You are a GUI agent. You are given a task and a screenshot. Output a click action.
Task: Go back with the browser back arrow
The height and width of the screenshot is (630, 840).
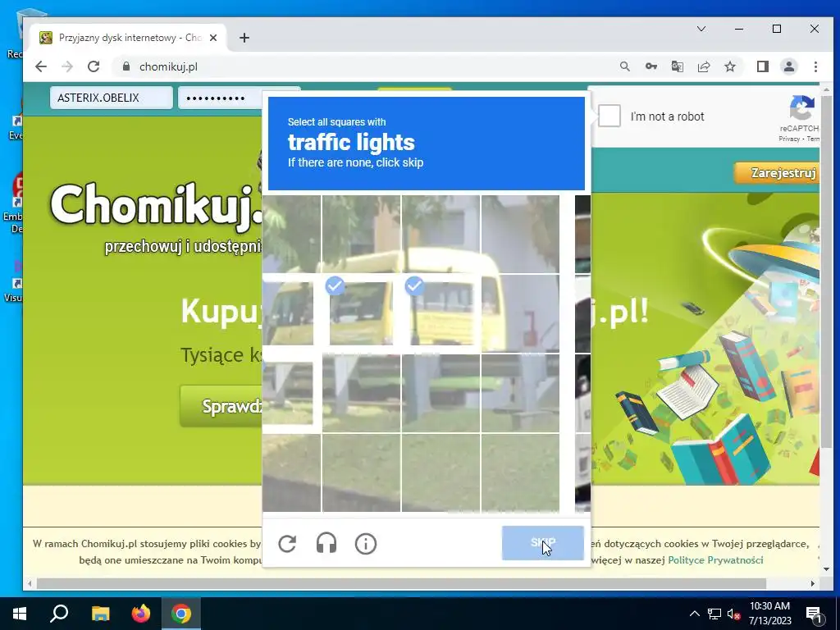pos(41,66)
